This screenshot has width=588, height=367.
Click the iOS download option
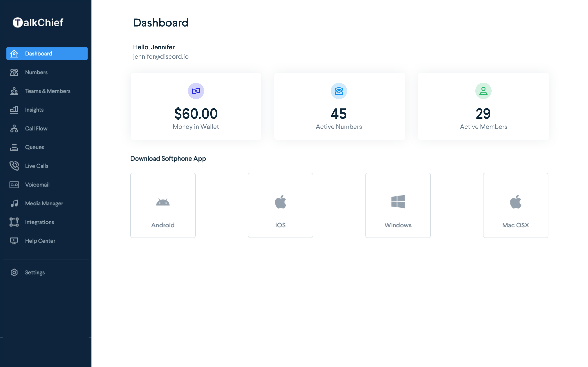click(280, 205)
